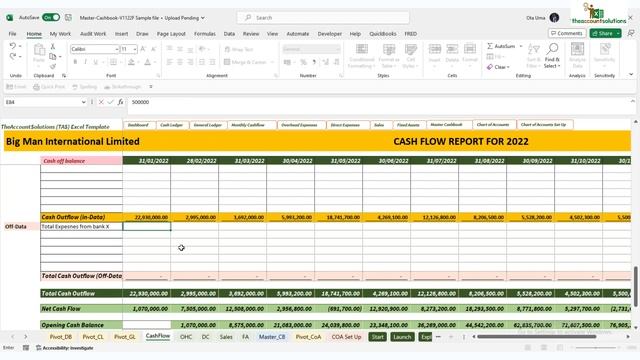The width and height of the screenshot is (640, 360).
Task: Collapse the ribbon with the chevron
Action: coord(631,74)
